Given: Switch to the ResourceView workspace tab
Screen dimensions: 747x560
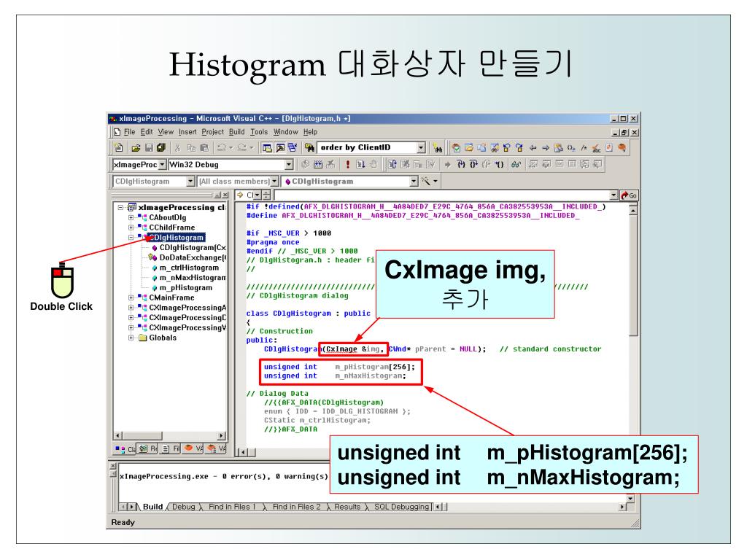Looking at the screenshot, I should [x=147, y=448].
